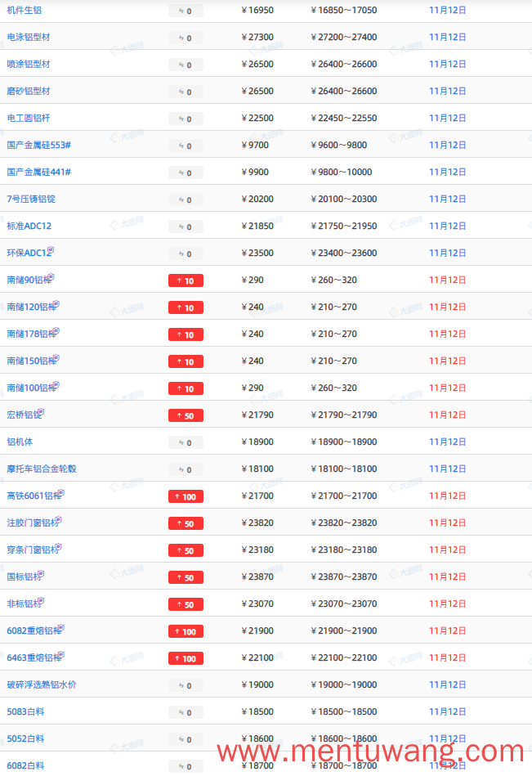Click the red ↑100 badge for 6463重熔铝棒
The height and width of the screenshot is (776, 532).
[186, 658]
